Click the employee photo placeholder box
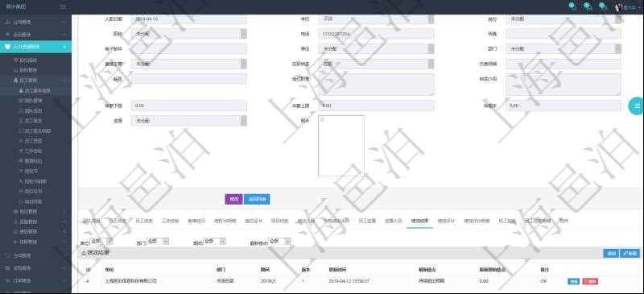 [x=341, y=146]
